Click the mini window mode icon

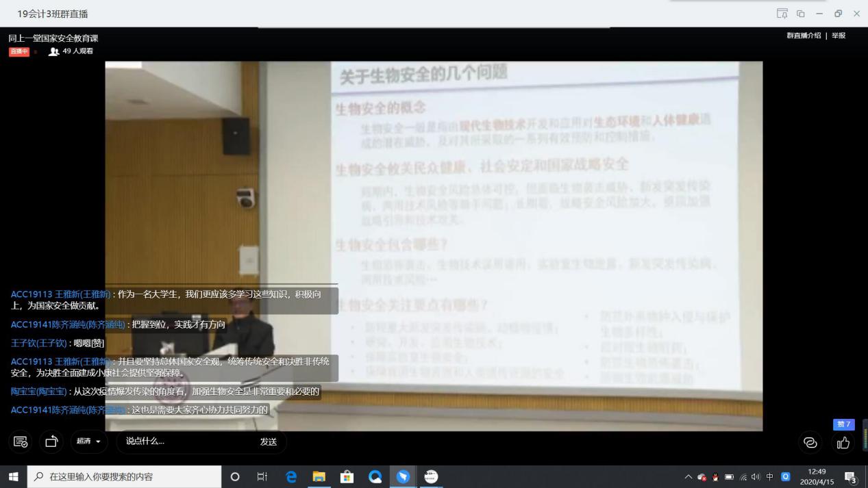tap(800, 14)
